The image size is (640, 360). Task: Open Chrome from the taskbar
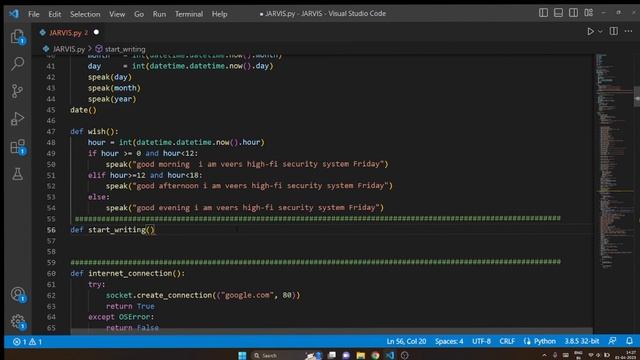[x=375, y=356]
